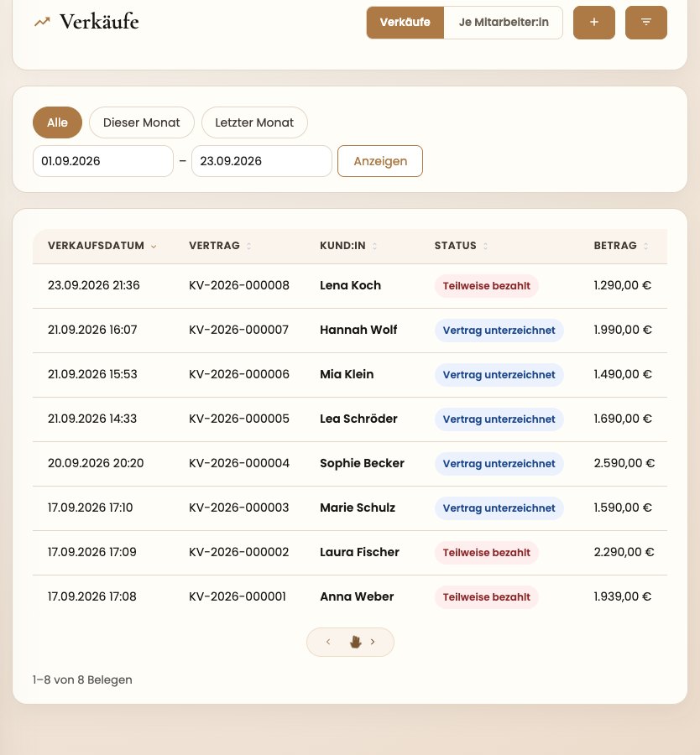Go to next page arrow
Image resolution: width=700 pixels, height=755 pixels.
pos(373,642)
